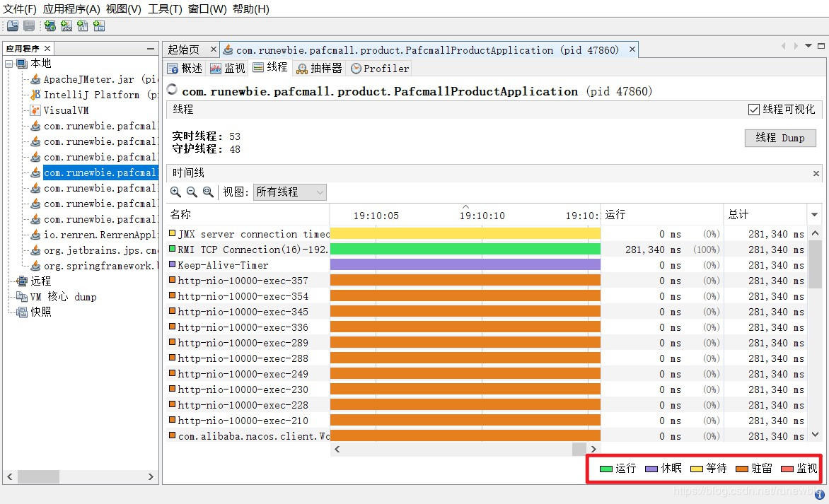The image size is (829, 504).
Task: Click the last green toolbar icon
Action: 99,26
